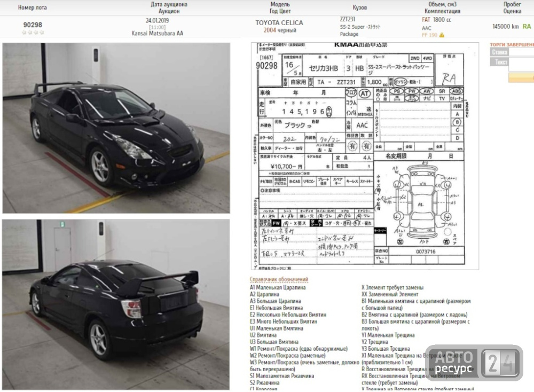Image resolution: width=534 pixels, height=392 pixels.
Task: Click the Объем, см3 Комплектация header
Action: 442,7
